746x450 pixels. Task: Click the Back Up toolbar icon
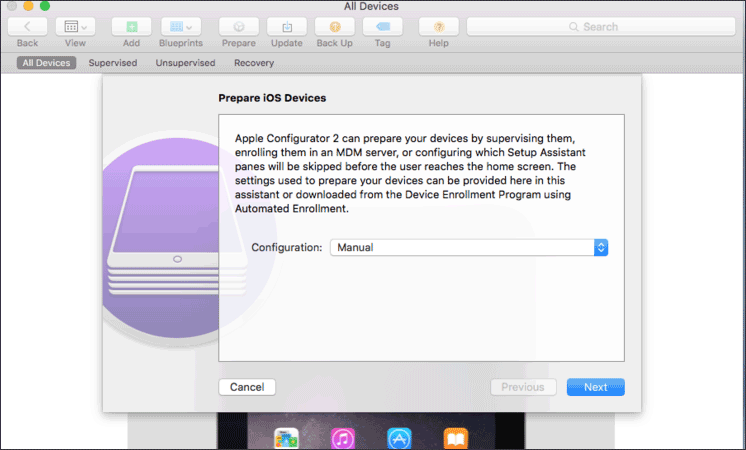tap(335, 27)
